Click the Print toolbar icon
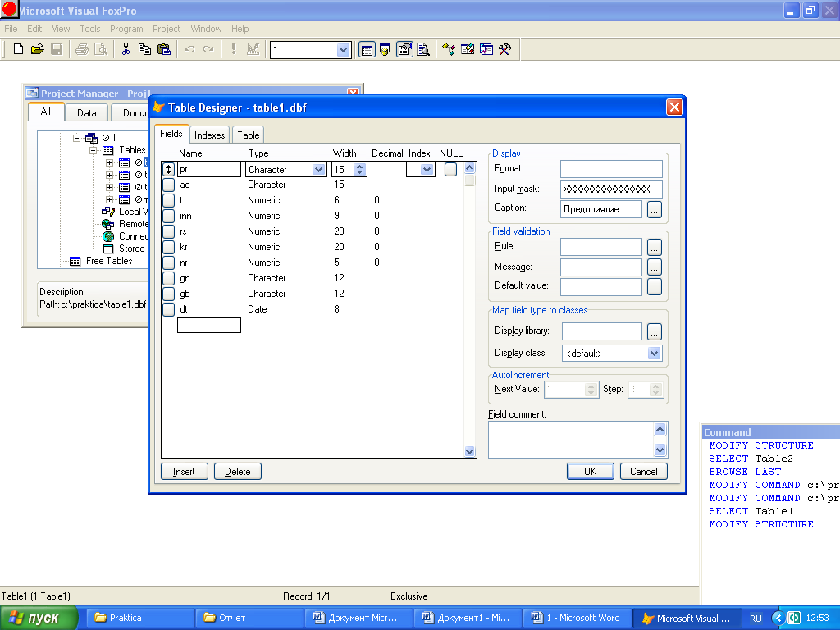Image resolution: width=840 pixels, height=630 pixels. (x=82, y=50)
